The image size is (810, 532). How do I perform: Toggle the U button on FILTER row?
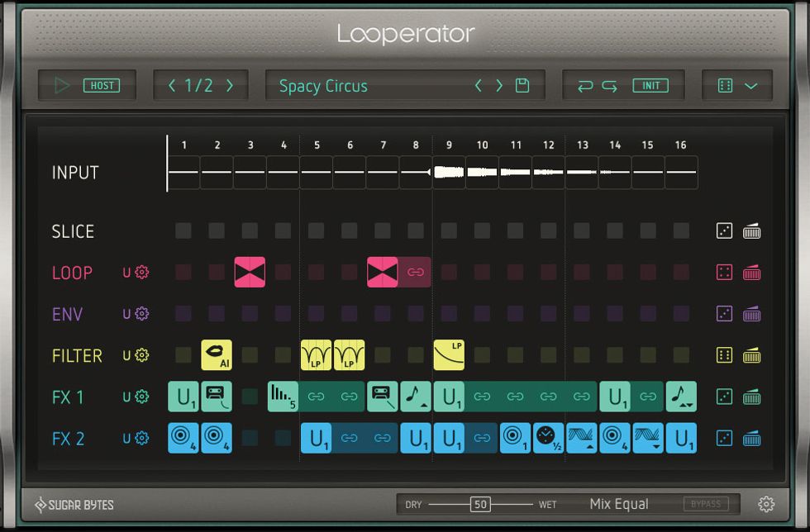[126, 355]
